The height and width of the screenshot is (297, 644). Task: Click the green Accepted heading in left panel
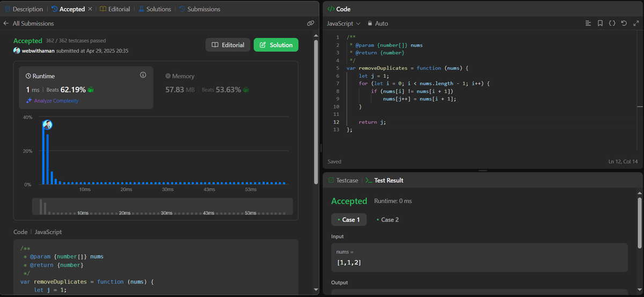pyautogui.click(x=27, y=41)
